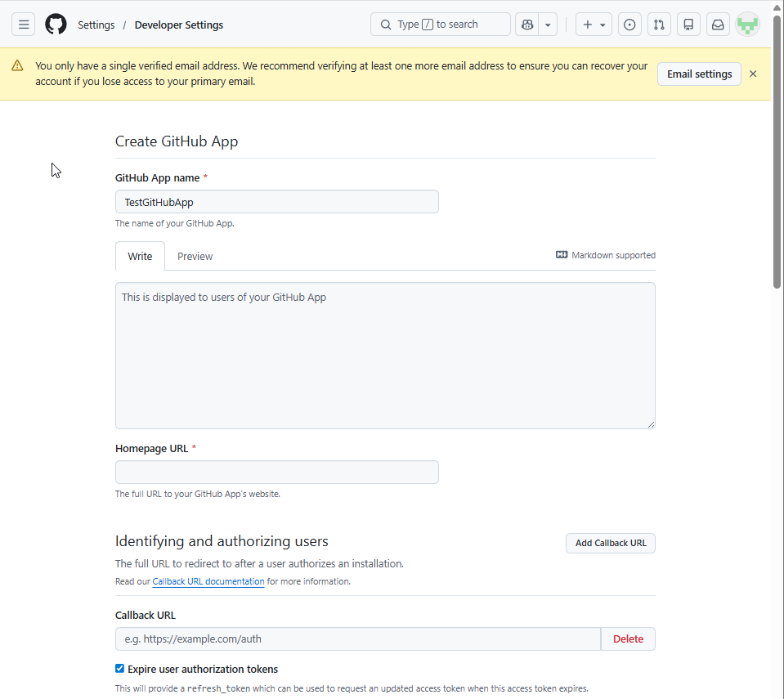Go to GitHub homepage via Octocat logo

point(56,25)
